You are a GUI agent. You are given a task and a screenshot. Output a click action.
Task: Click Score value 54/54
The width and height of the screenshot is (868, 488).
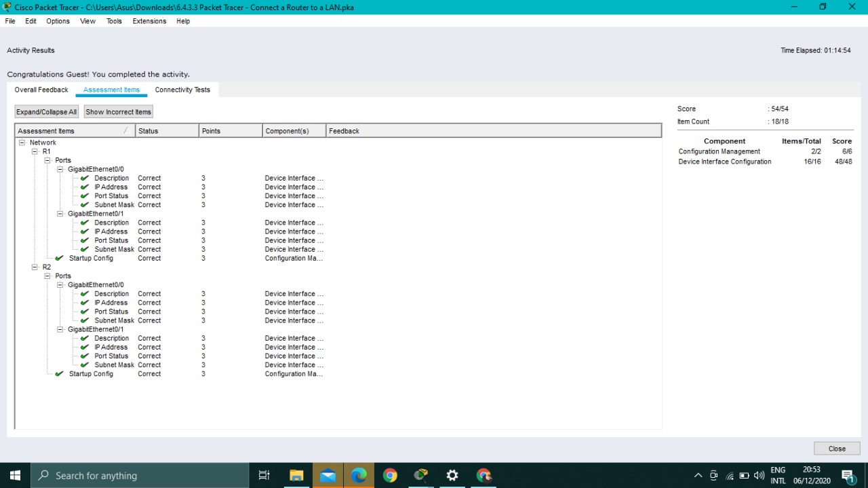click(778, 109)
